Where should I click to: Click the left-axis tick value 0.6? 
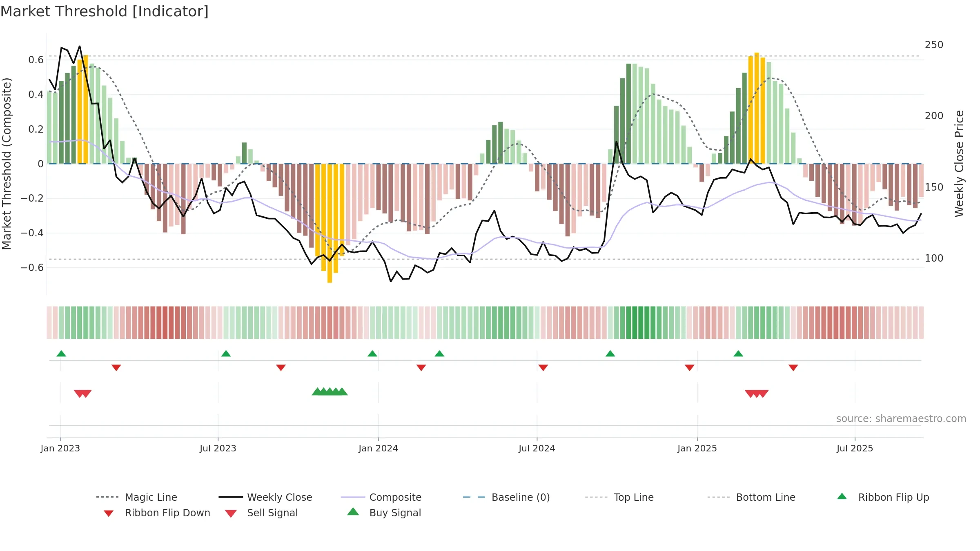tap(36, 60)
